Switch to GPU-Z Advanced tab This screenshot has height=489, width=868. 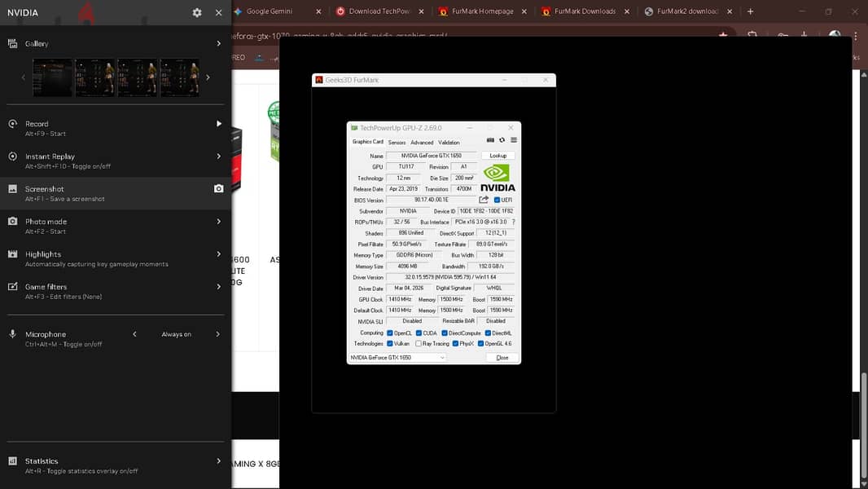click(422, 143)
